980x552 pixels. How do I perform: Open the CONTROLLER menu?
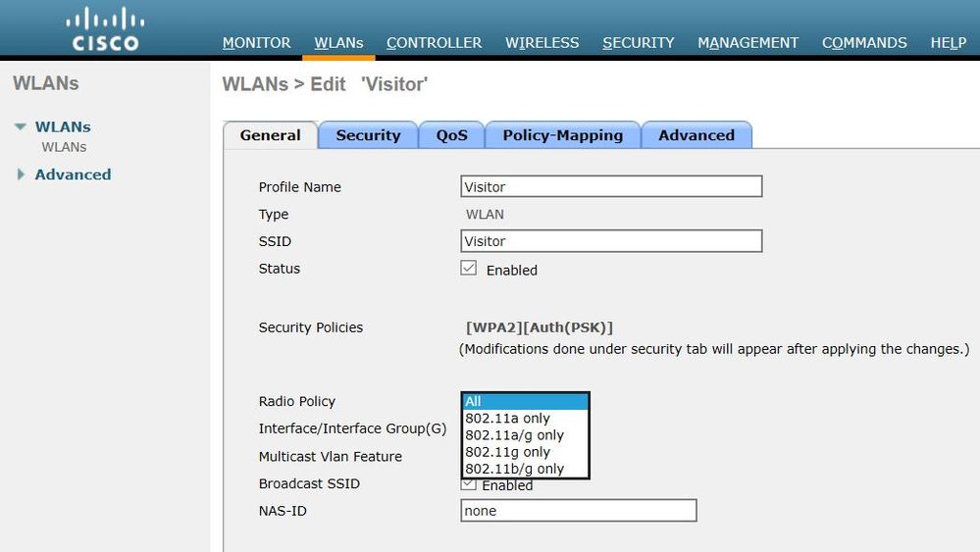434,42
